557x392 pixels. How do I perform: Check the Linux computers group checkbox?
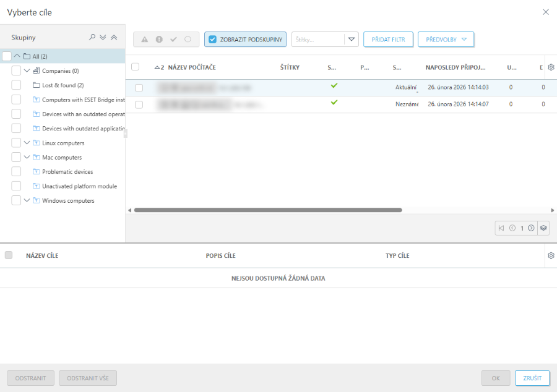pos(16,143)
